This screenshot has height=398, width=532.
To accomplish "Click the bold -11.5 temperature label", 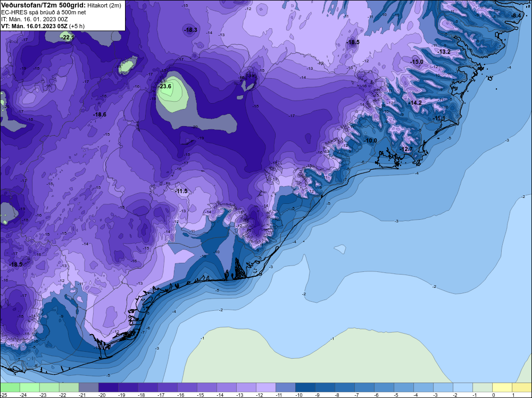I will click(x=181, y=192).
